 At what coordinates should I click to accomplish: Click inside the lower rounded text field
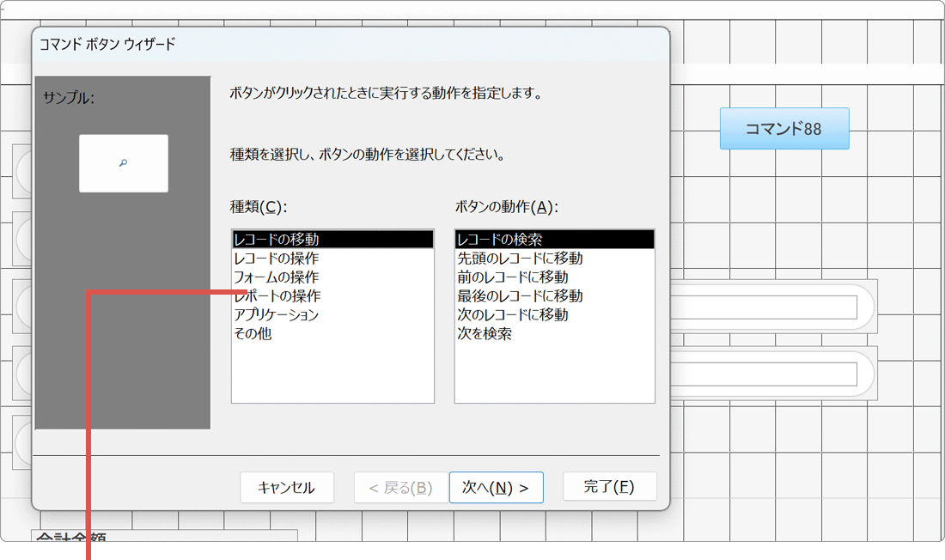(x=773, y=374)
